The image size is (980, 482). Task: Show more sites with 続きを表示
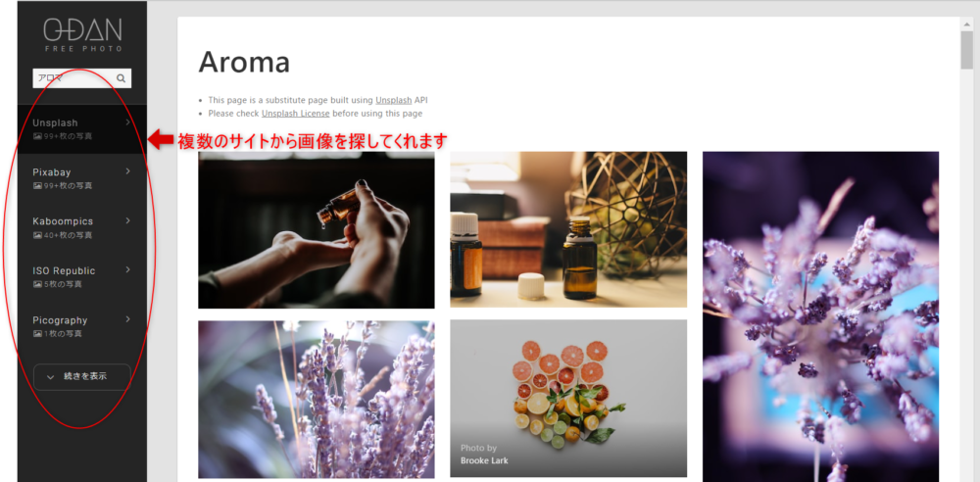pyautogui.click(x=82, y=377)
